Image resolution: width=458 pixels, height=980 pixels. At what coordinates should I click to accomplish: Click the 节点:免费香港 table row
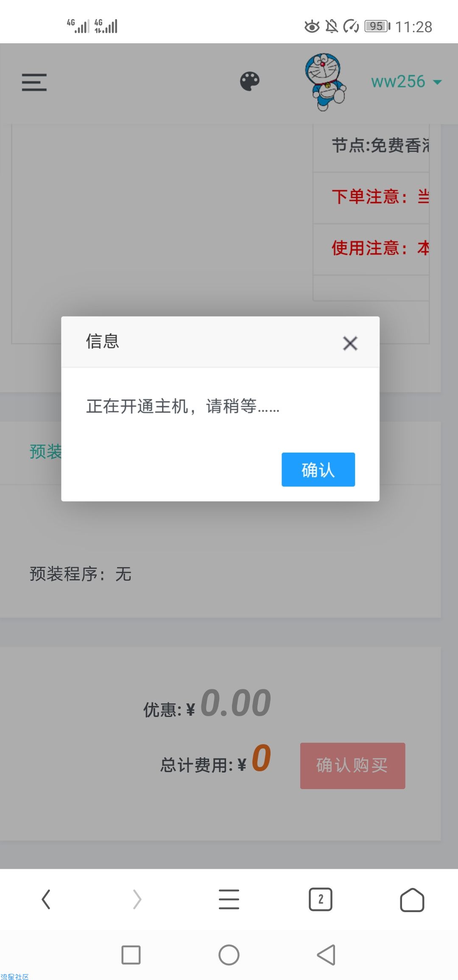pyautogui.click(x=371, y=146)
